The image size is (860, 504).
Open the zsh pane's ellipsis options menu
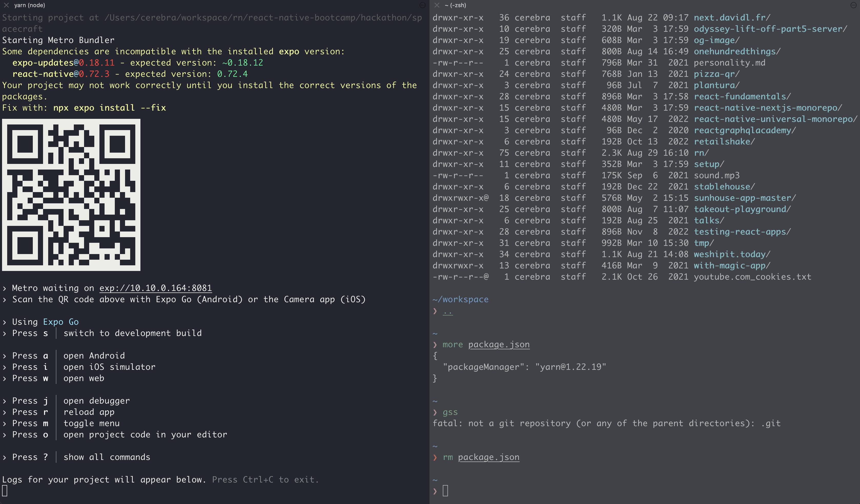853,5
